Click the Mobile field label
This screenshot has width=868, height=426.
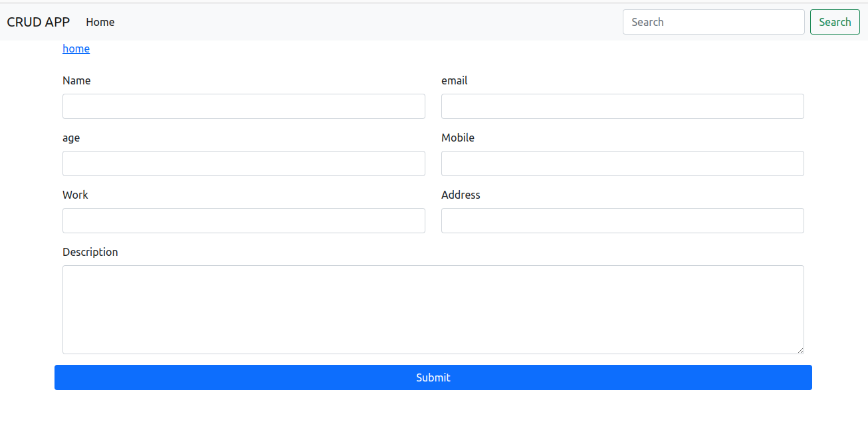pos(458,138)
